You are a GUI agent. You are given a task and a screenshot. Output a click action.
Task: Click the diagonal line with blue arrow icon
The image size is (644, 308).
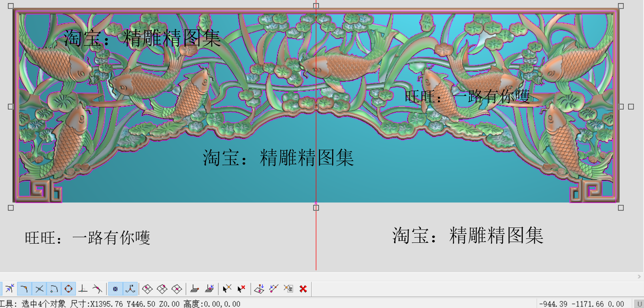[x=274, y=289]
